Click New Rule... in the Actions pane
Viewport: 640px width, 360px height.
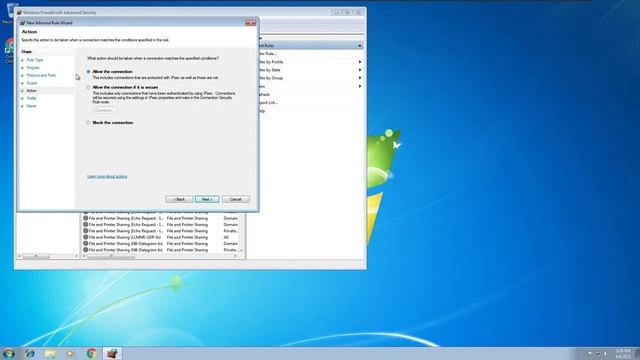point(267,53)
